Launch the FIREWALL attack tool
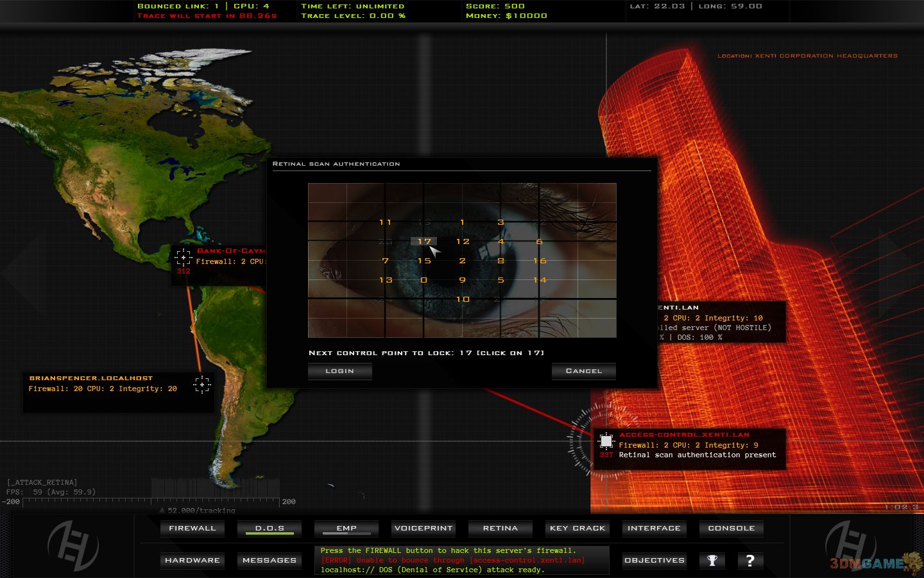The width and height of the screenshot is (924, 578). tap(193, 528)
